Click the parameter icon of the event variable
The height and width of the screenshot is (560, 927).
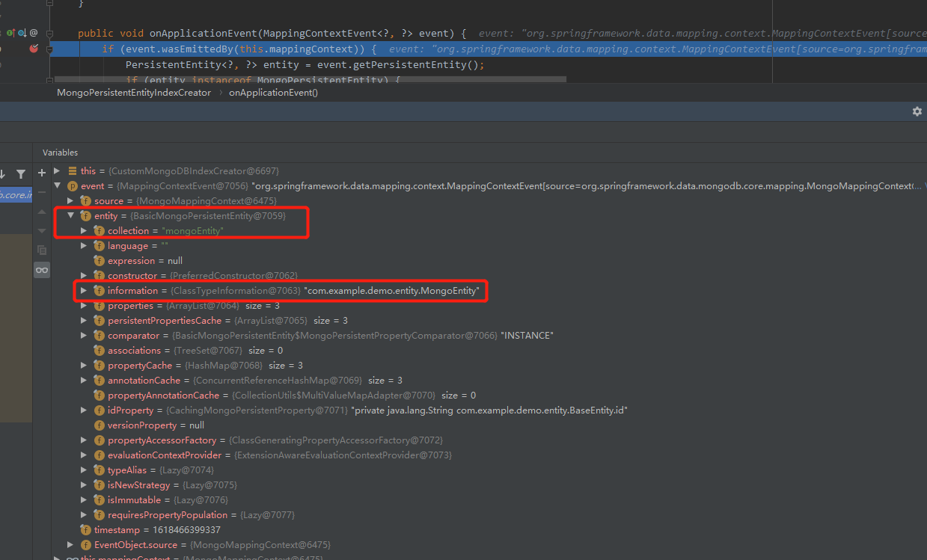click(x=73, y=186)
